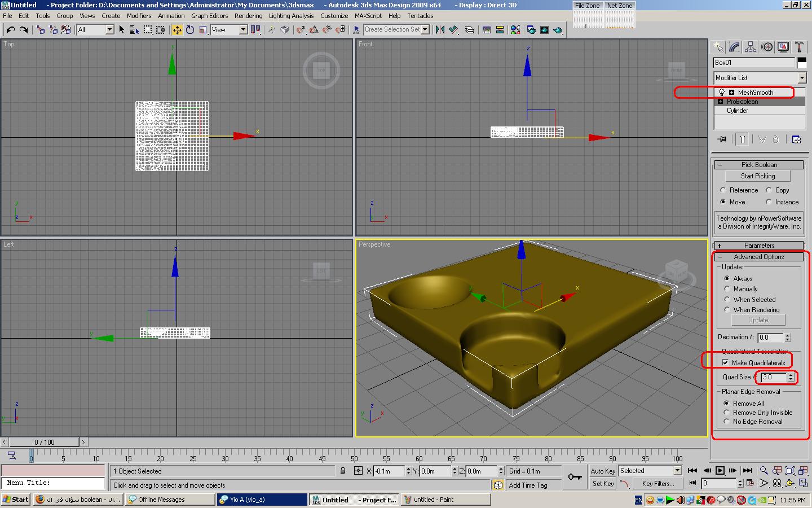Viewport: 812px width, 508px height.
Task: Click the Start Picking button
Action: (758, 176)
